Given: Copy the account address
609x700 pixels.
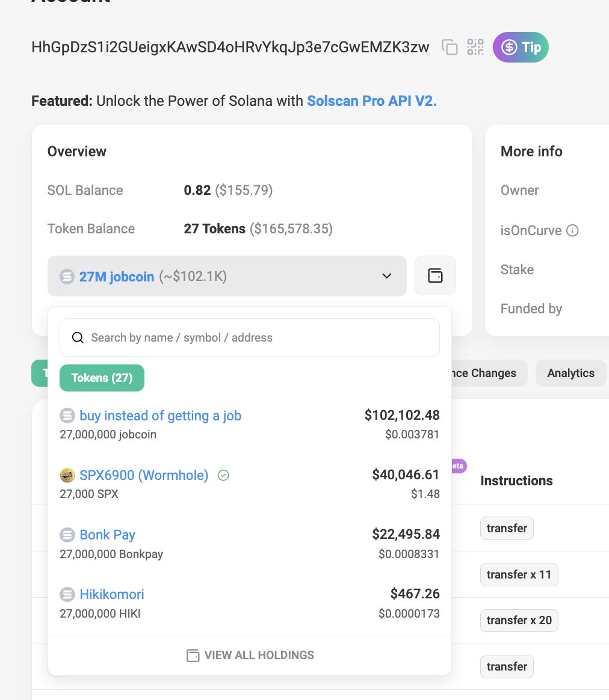Looking at the screenshot, I should pyautogui.click(x=450, y=47).
